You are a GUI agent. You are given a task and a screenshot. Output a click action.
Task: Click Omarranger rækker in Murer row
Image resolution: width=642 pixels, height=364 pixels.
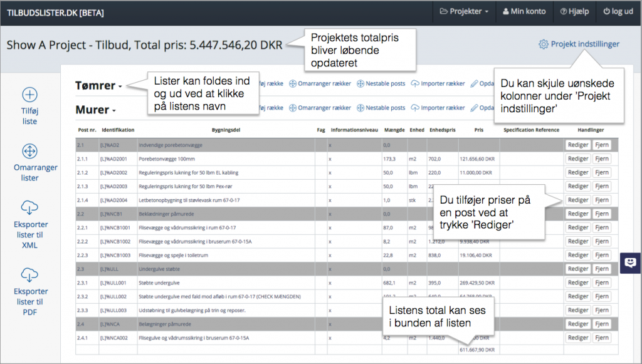point(320,108)
